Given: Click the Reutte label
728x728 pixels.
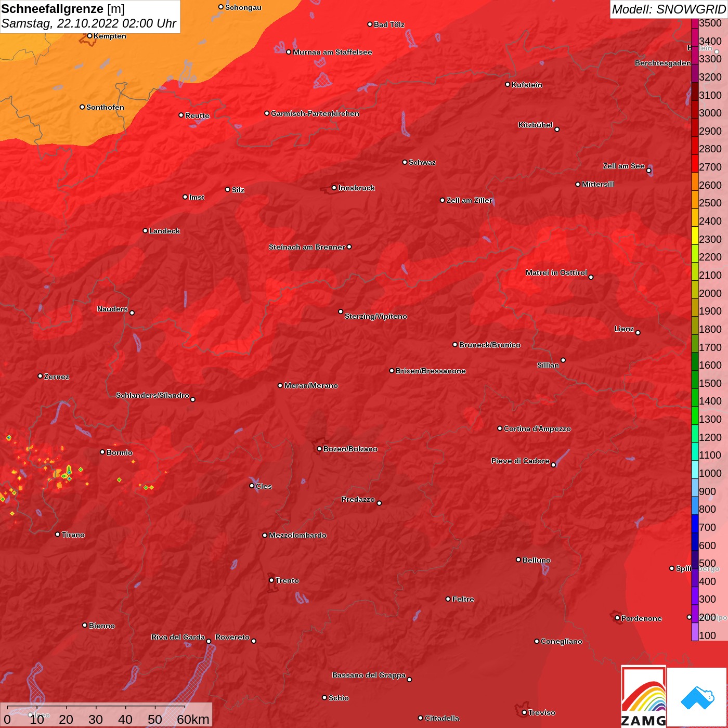Looking at the screenshot, I should (197, 115).
